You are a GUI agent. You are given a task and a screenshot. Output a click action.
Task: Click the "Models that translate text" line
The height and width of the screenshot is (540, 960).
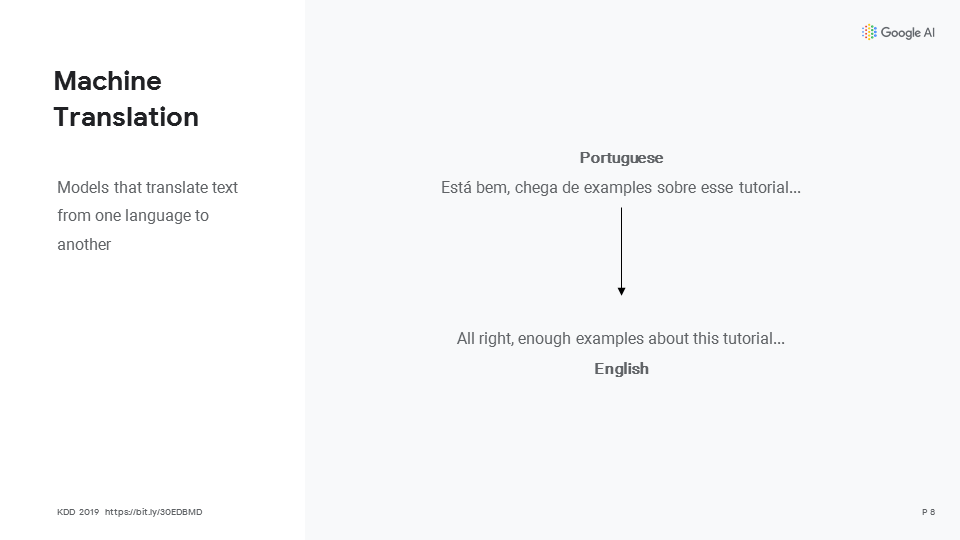click(x=147, y=188)
